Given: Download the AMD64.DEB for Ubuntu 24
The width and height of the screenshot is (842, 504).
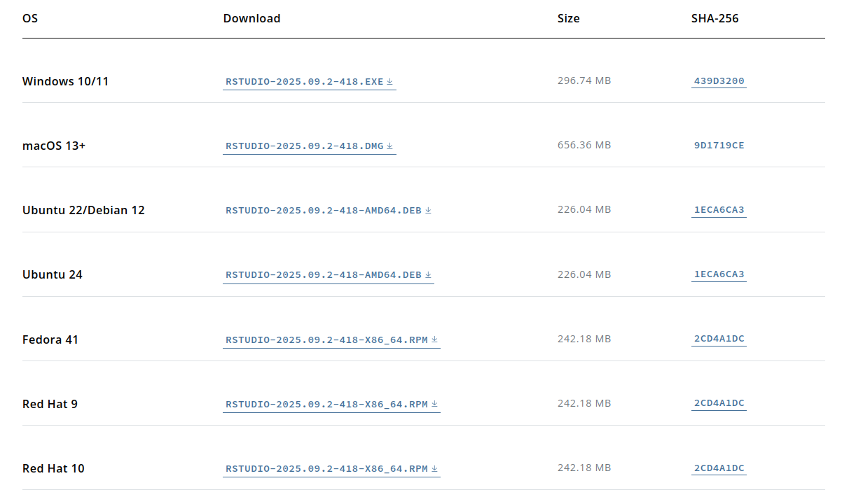Looking at the screenshot, I should [x=324, y=275].
